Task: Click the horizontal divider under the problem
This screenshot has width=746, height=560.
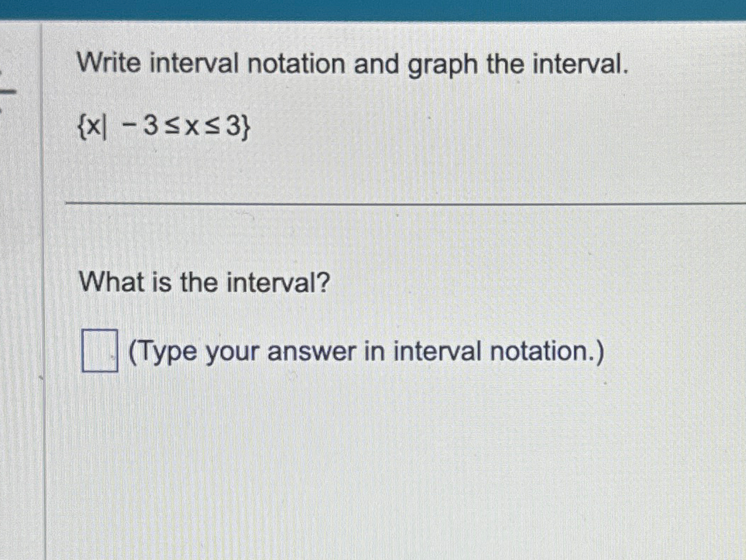Action: click(x=405, y=203)
